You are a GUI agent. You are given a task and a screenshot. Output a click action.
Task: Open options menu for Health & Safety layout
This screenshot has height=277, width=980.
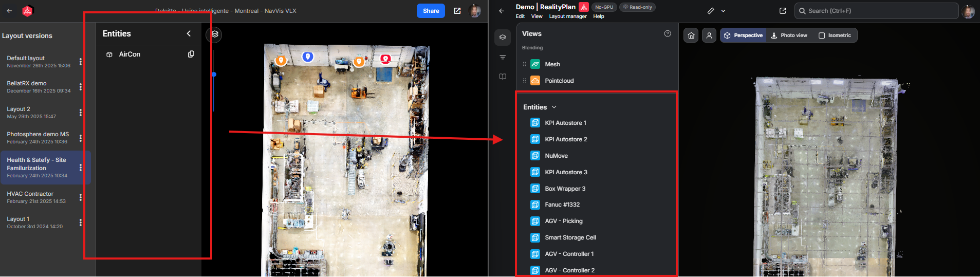[x=81, y=168]
